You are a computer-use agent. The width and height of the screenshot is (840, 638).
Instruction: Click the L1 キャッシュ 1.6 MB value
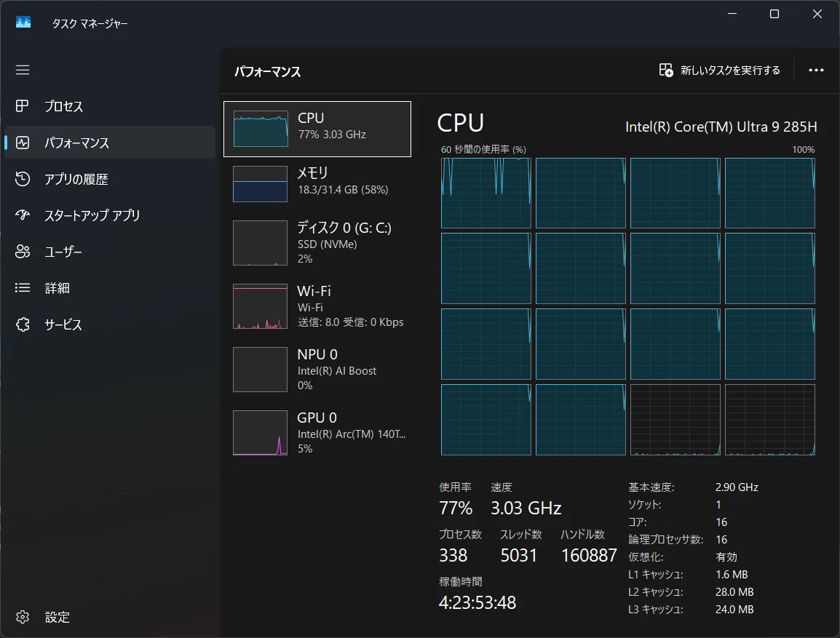(x=732, y=574)
